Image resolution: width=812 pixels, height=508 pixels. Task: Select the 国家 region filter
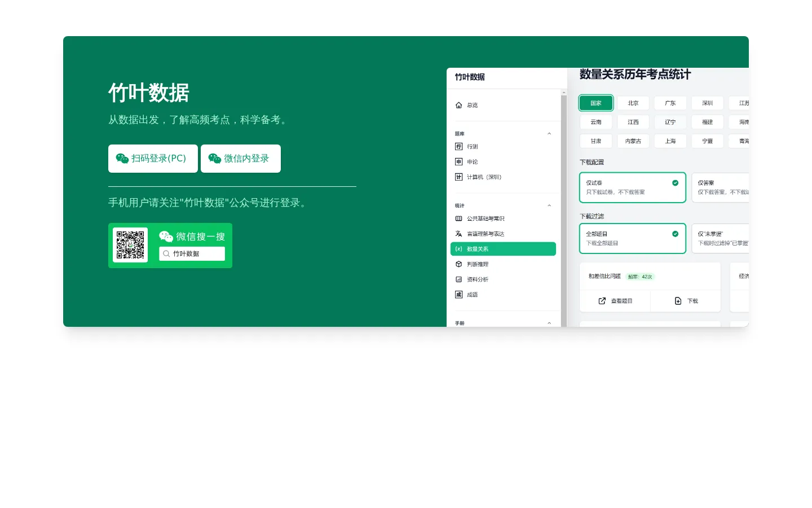coord(596,103)
